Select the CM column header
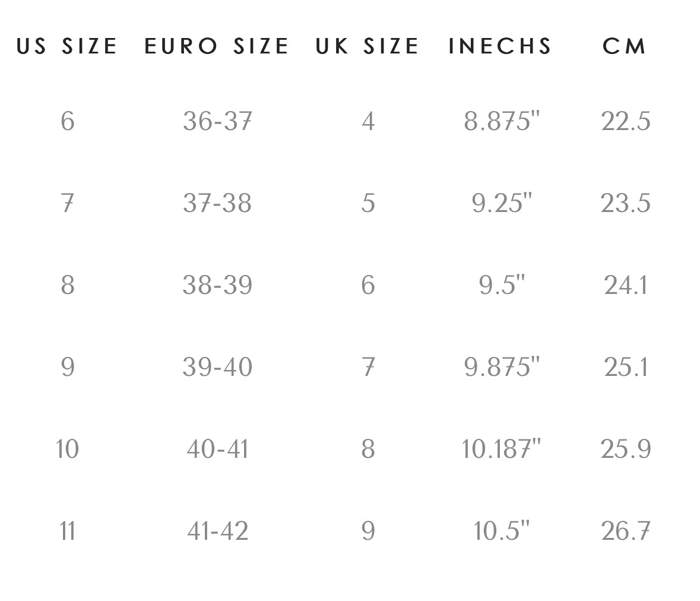700x601 pixels. tap(625, 46)
